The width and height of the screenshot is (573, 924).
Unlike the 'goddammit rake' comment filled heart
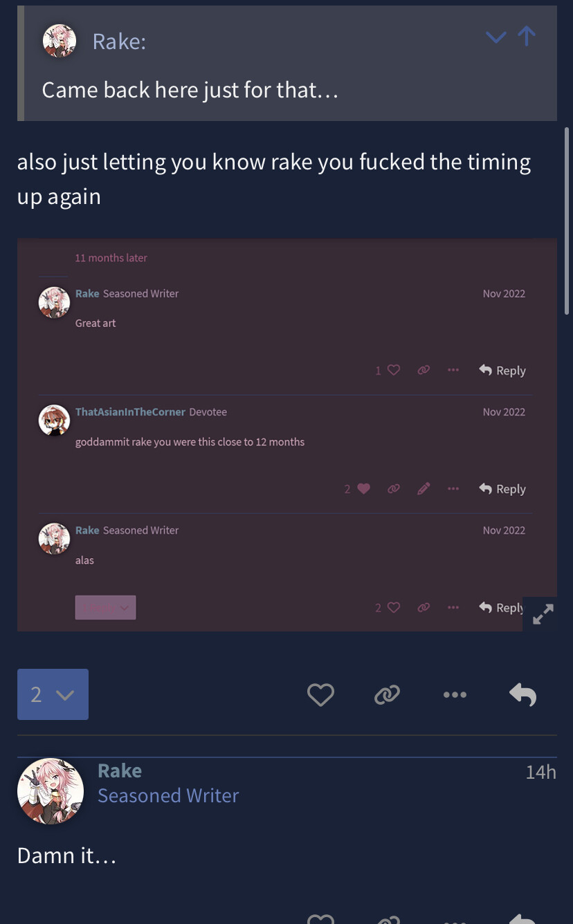pos(364,488)
